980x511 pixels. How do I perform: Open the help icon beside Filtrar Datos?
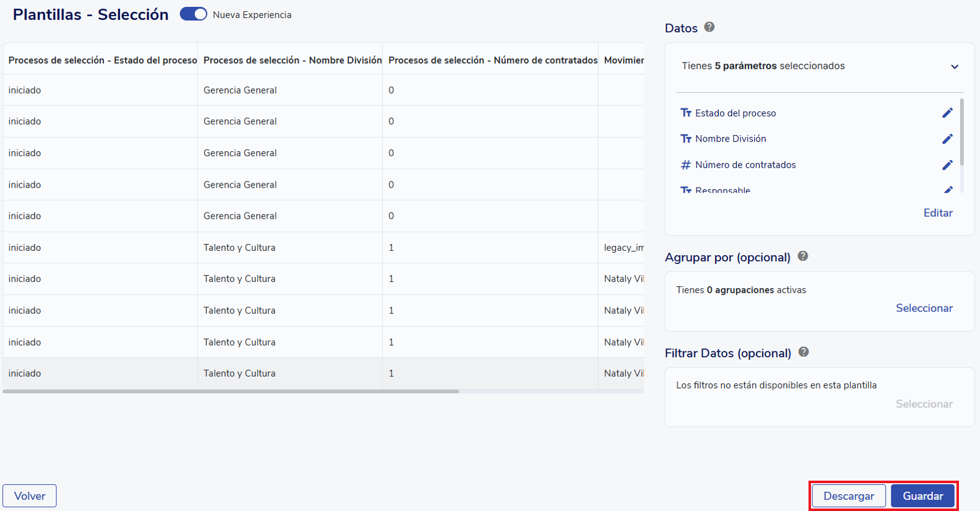[x=804, y=352]
